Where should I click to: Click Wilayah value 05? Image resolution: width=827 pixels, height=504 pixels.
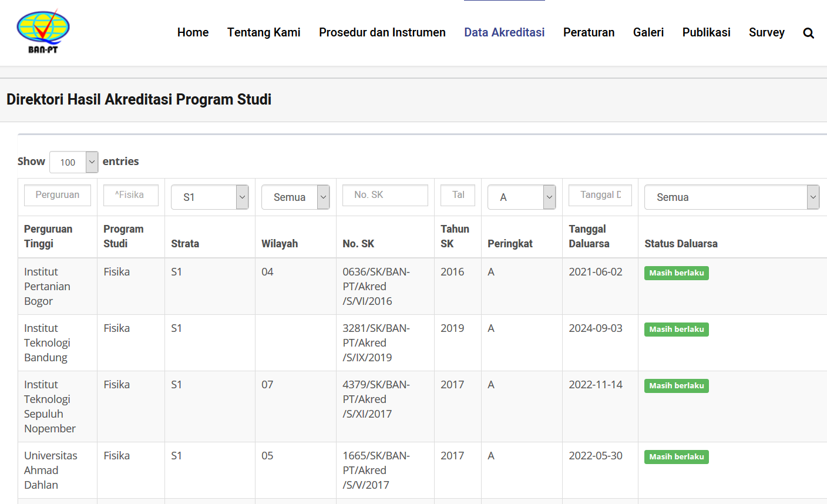click(267, 456)
